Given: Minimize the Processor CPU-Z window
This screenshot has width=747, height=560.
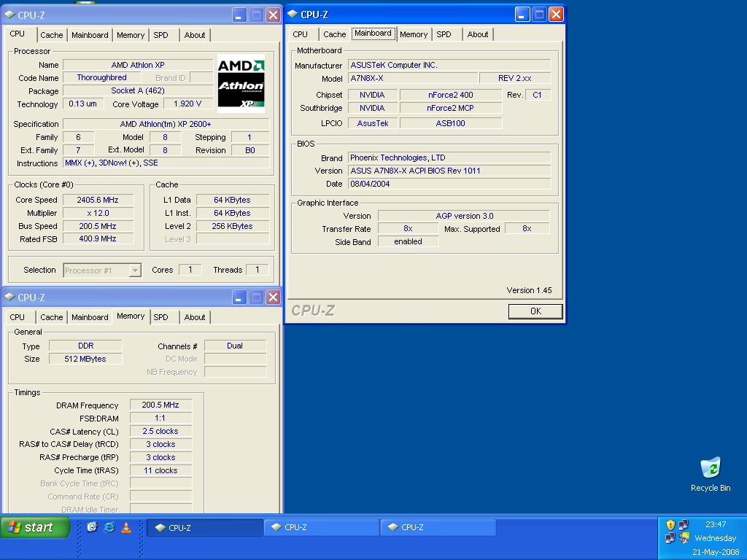Looking at the screenshot, I should click(x=239, y=15).
